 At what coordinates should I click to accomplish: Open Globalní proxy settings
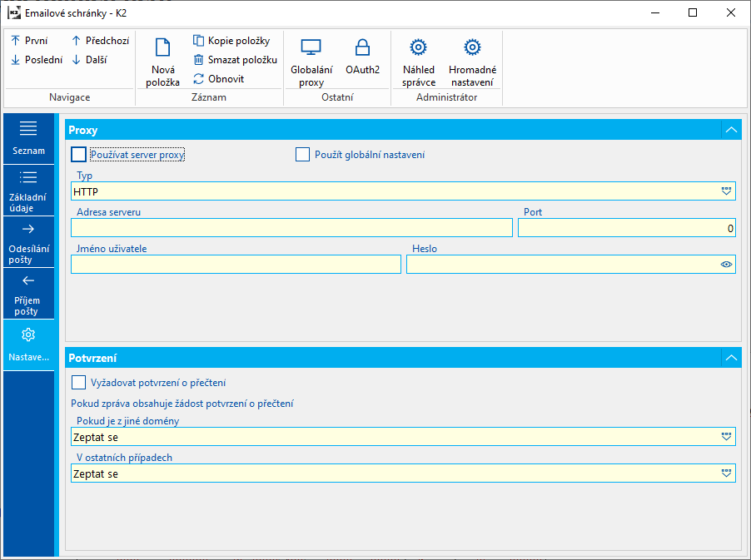click(311, 48)
